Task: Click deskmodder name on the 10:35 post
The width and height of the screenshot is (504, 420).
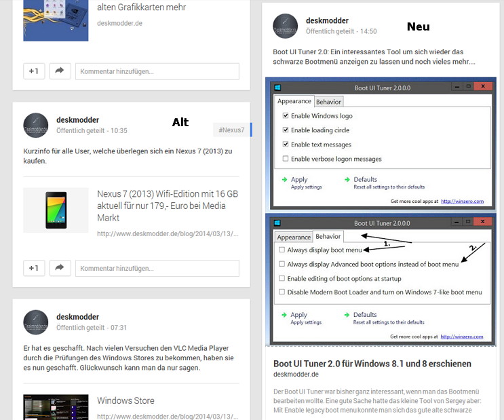Action: tap(77, 120)
